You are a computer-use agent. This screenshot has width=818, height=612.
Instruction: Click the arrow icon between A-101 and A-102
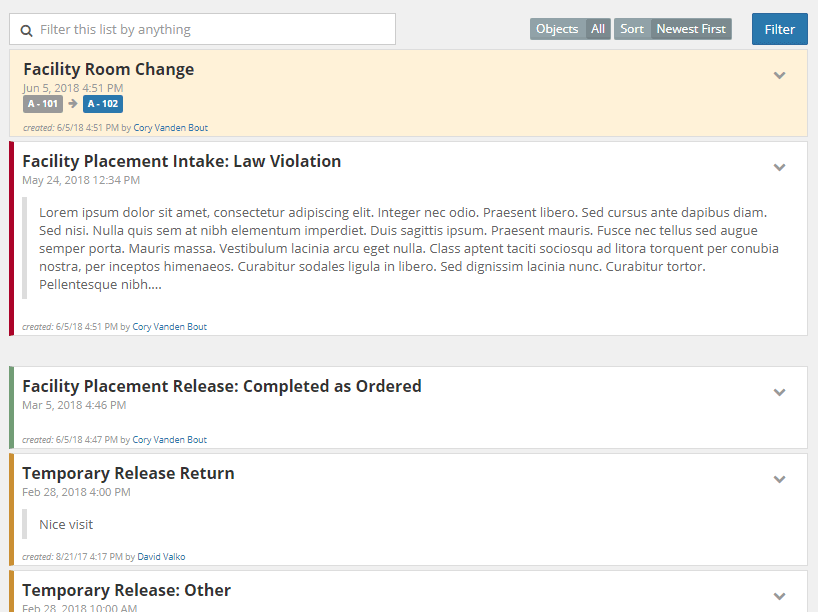click(73, 104)
